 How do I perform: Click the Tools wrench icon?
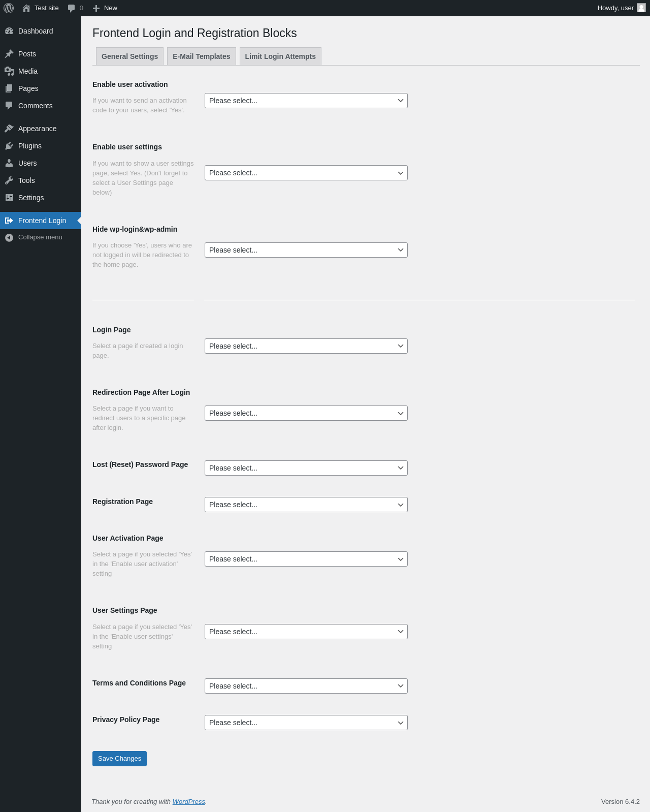tap(9, 180)
